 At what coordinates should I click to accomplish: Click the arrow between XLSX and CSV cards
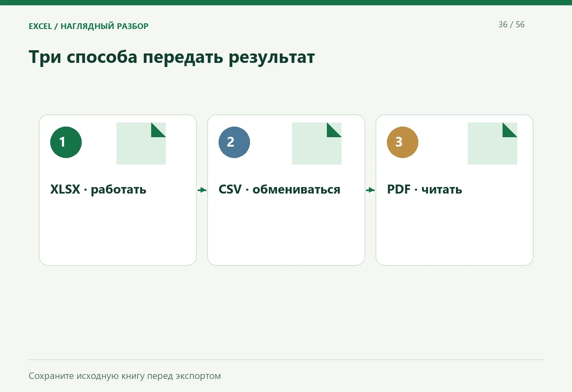202,190
